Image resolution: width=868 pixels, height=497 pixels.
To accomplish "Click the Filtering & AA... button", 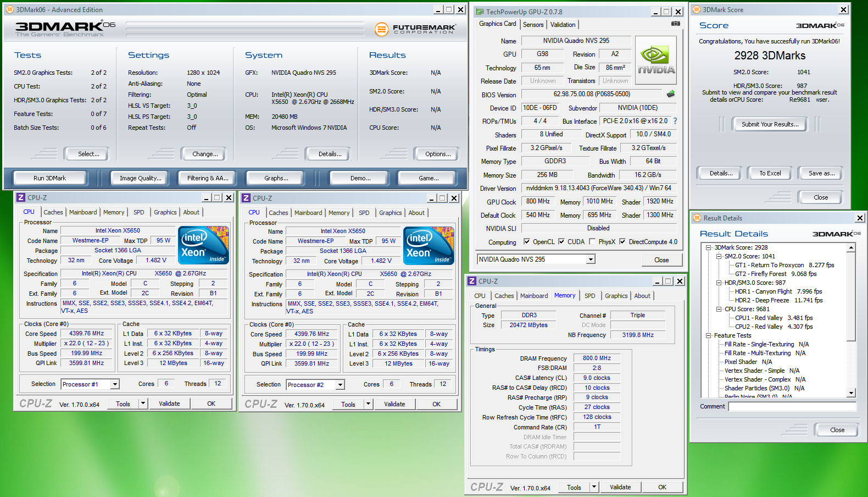I will (x=208, y=178).
